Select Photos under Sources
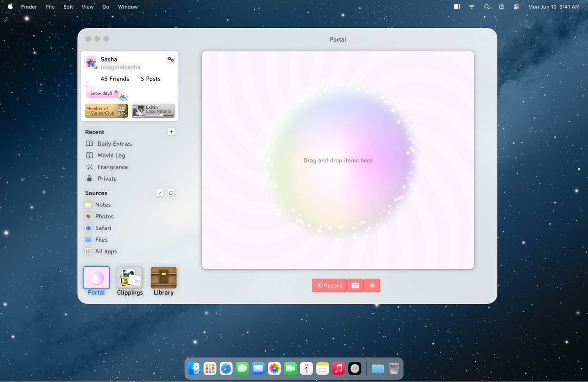 coord(99,216)
